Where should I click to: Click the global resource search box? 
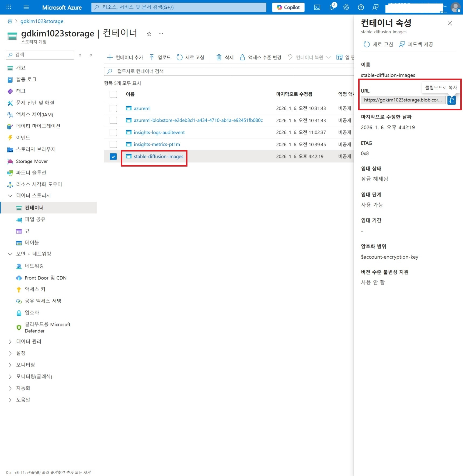click(179, 7)
